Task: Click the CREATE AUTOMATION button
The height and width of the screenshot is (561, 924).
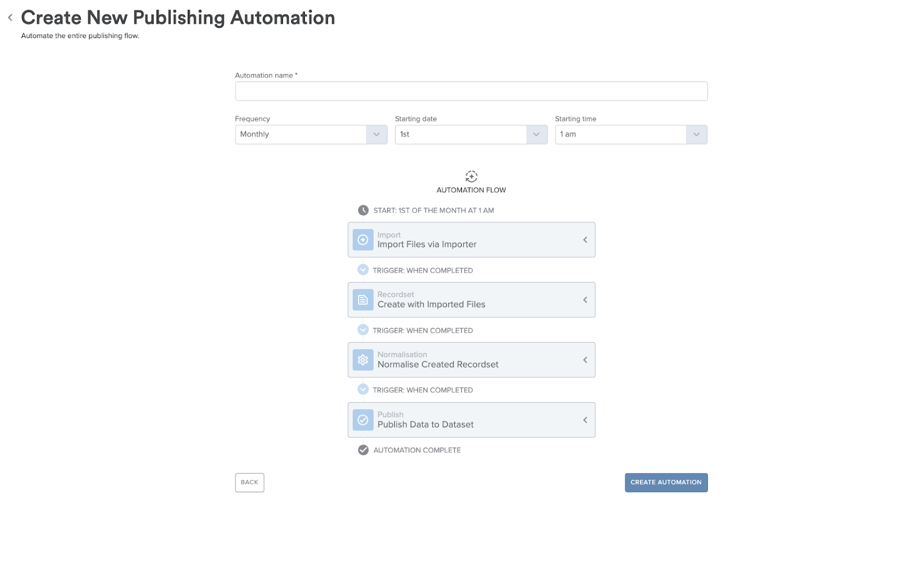Action: [x=666, y=482]
